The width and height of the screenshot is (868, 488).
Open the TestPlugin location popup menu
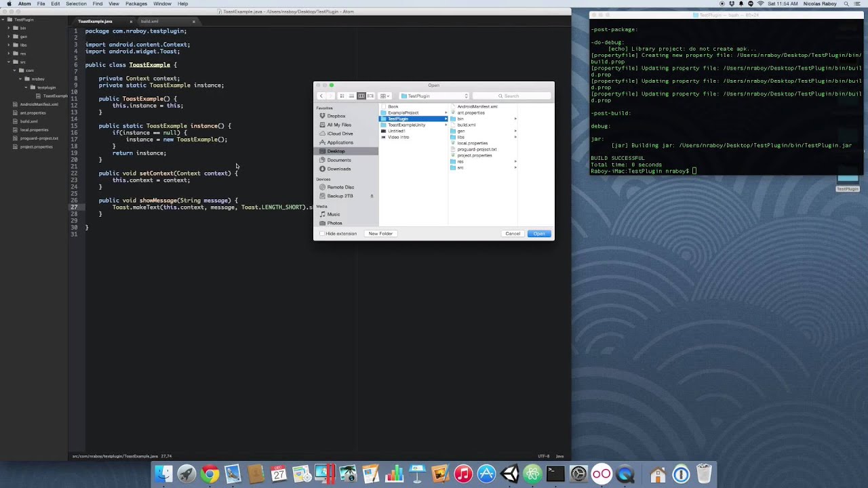[434, 96]
